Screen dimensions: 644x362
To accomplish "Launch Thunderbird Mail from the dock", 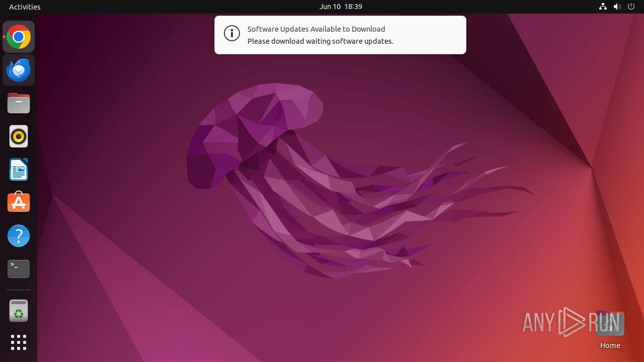I will coord(19,70).
